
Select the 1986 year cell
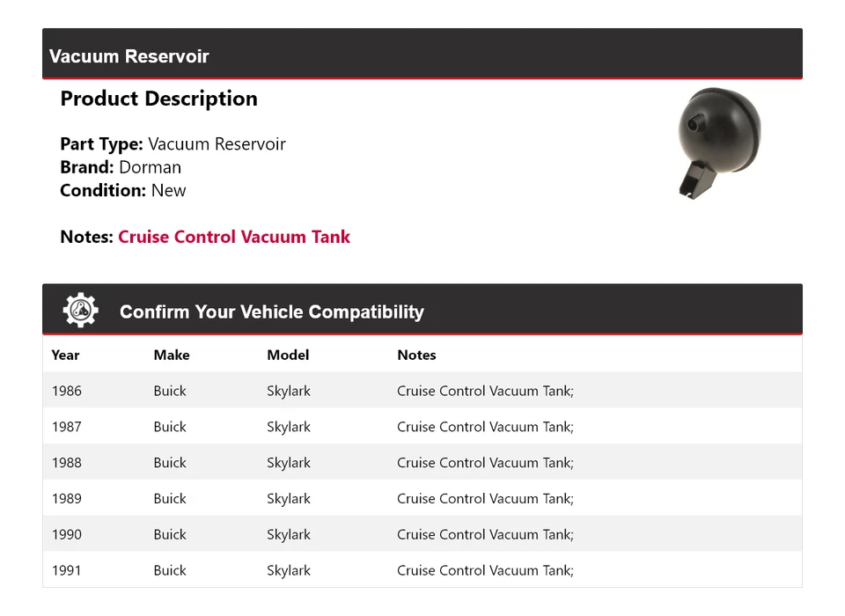[66, 391]
